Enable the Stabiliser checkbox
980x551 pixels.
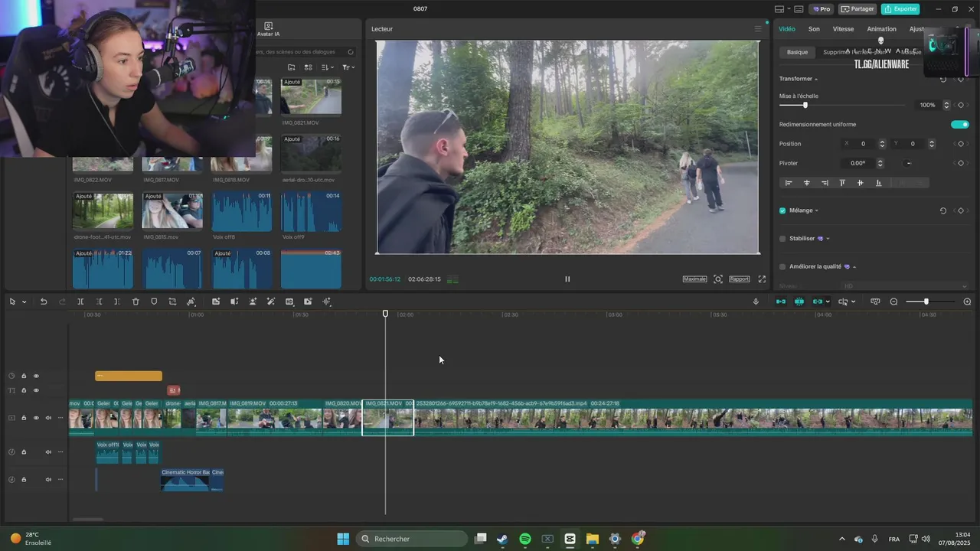[x=782, y=239]
